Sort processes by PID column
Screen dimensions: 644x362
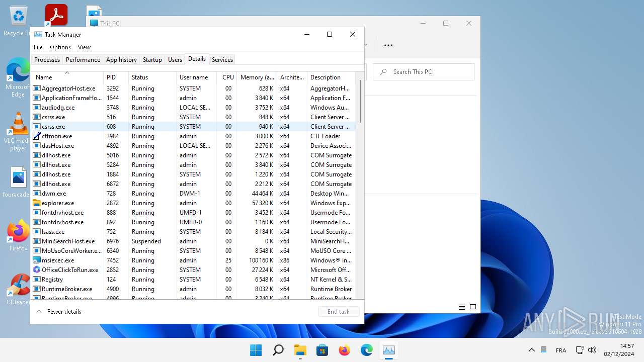click(x=116, y=77)
